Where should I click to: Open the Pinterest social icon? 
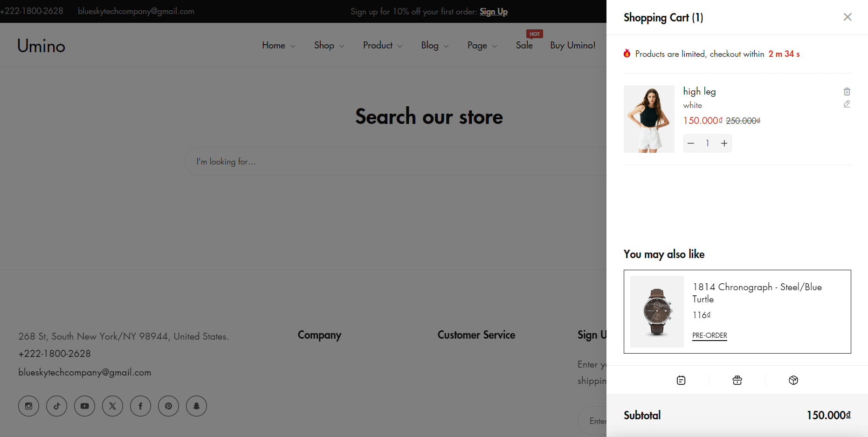point(168,406)
